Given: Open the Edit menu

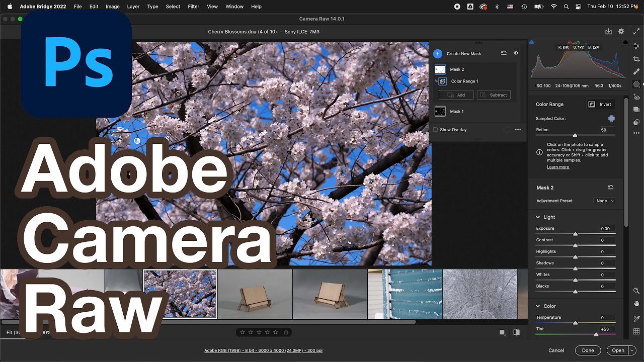Looking at the screenshot, I should click(94, 7).
